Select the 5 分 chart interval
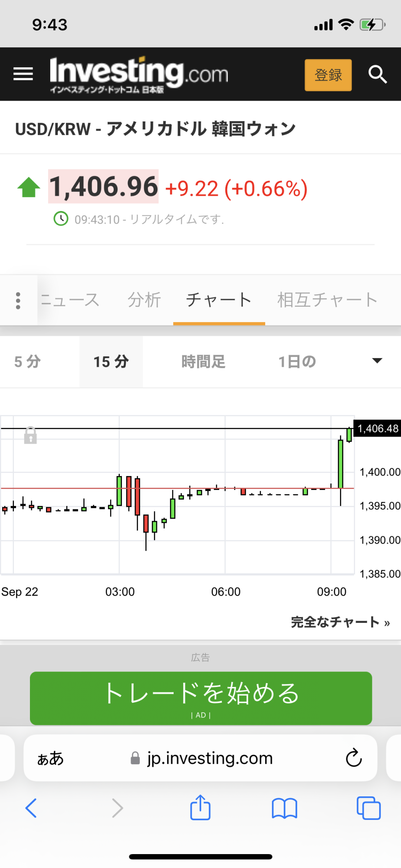 tap(28, 362)
